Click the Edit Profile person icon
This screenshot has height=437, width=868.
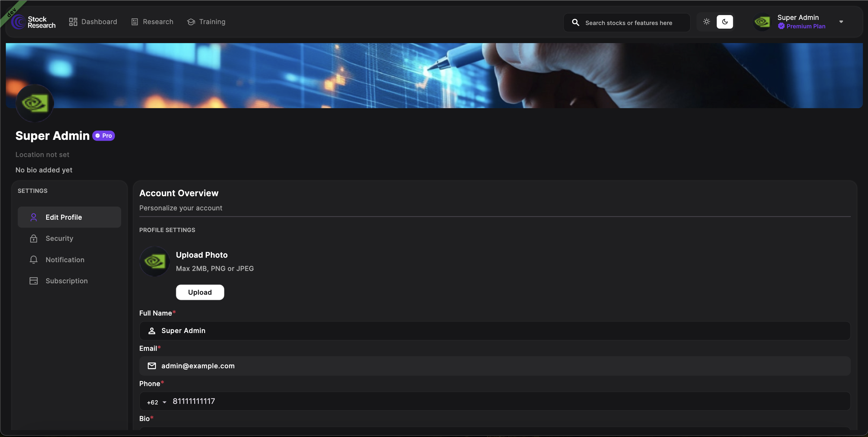click(34, 217)
